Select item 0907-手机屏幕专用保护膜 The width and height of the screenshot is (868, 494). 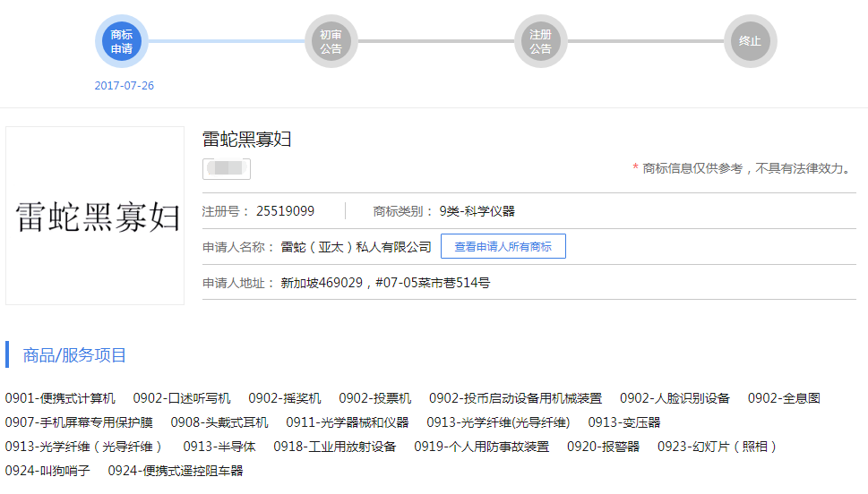pyautogui.click(x=79, y=422)
